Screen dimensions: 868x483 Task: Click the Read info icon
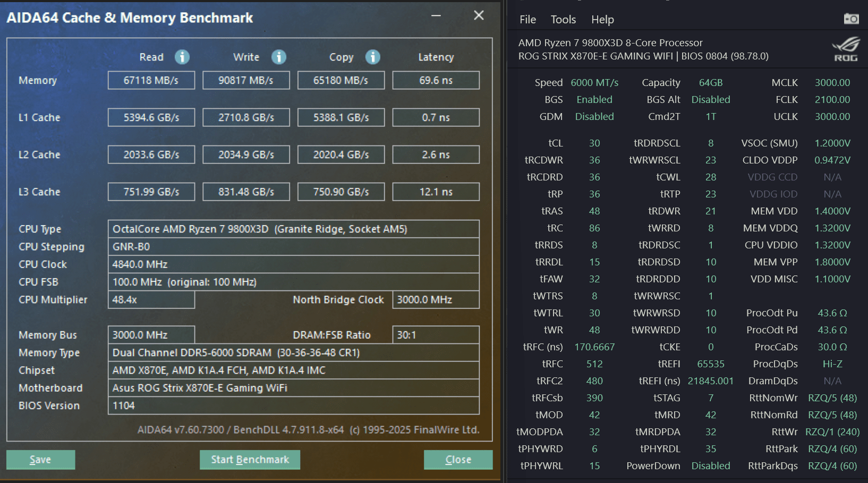tap(182, 57)
